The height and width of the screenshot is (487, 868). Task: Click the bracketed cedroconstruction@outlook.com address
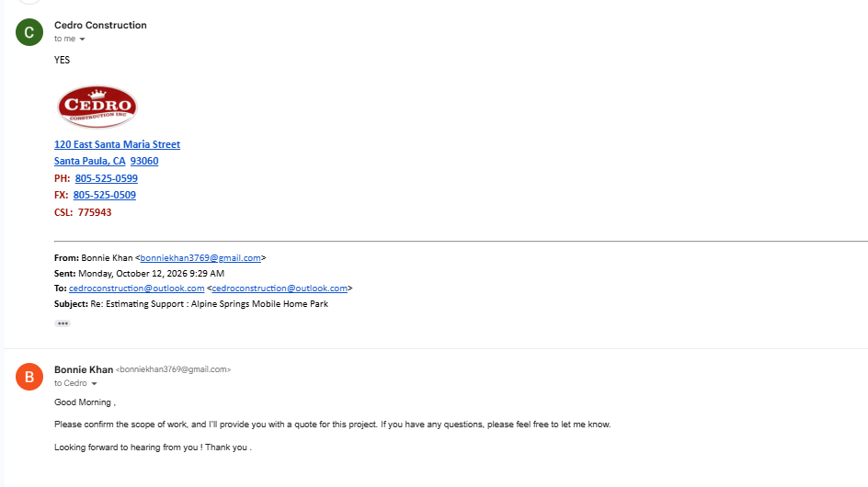[x=280, y=289]
